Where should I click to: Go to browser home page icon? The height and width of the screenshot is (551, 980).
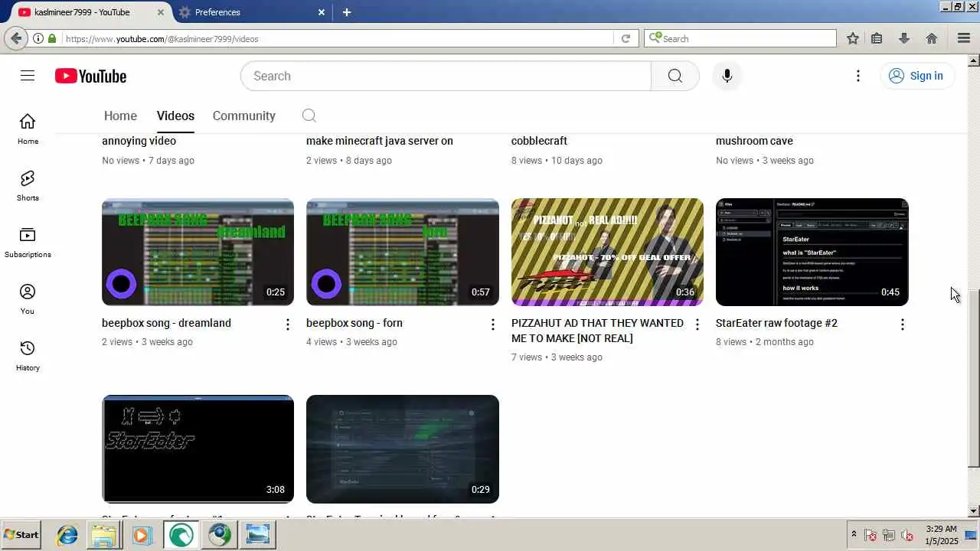click(x=932, y=38)
